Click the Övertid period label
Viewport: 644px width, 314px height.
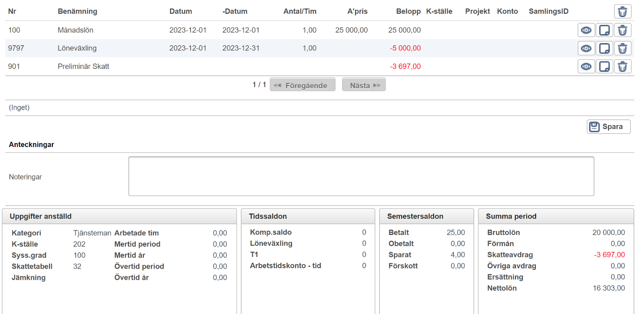139,266
